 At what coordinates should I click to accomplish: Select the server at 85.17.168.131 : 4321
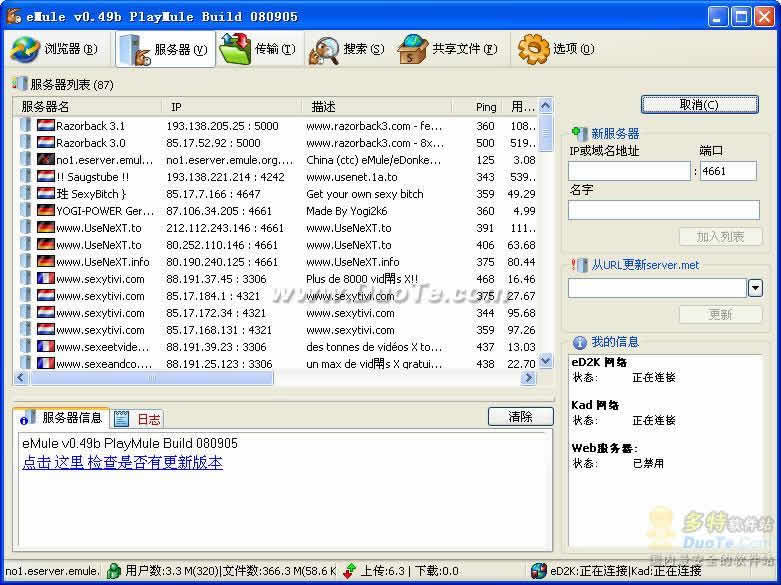pyautogui.click(x=219, y=330)
